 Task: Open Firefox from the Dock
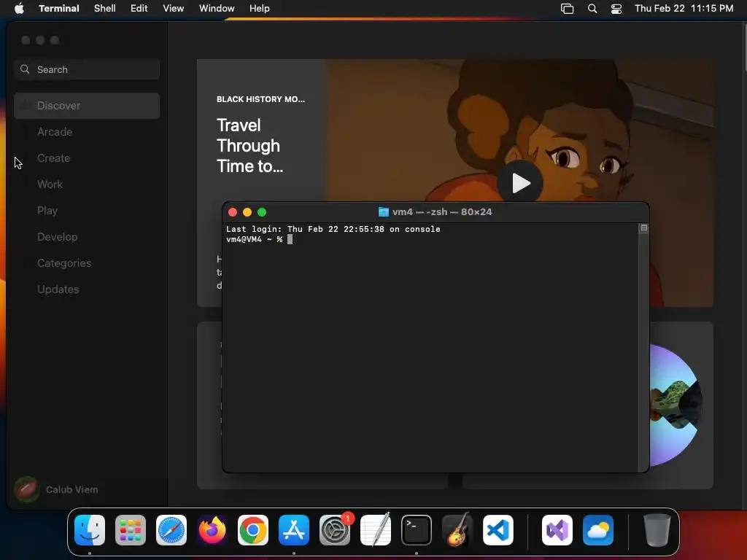[212, 530]
